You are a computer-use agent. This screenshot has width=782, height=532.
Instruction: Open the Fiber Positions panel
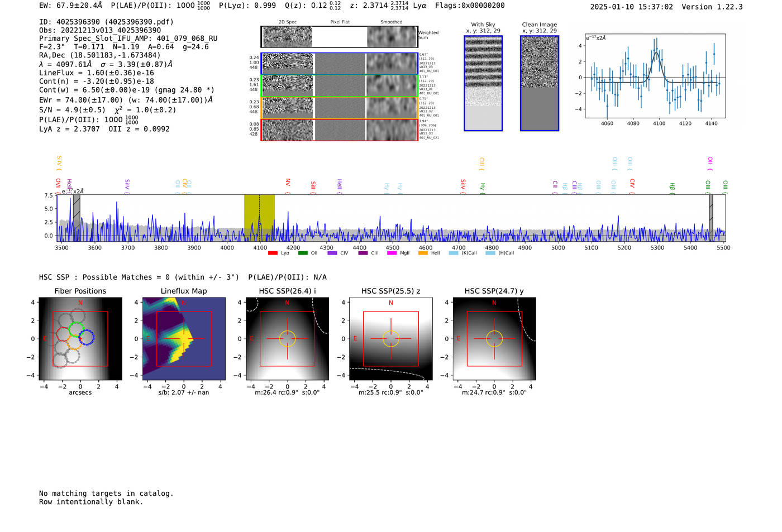pos(80,339)
